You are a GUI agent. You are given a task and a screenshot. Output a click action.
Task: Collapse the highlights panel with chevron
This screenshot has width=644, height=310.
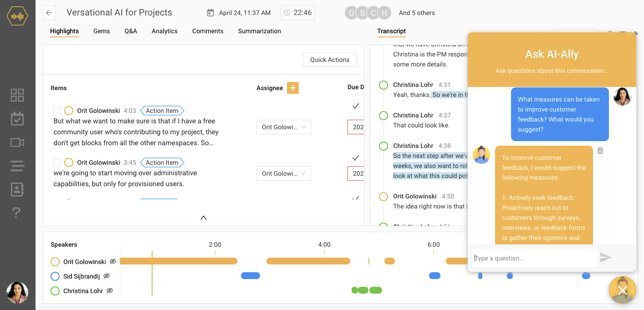click(204, 218)
